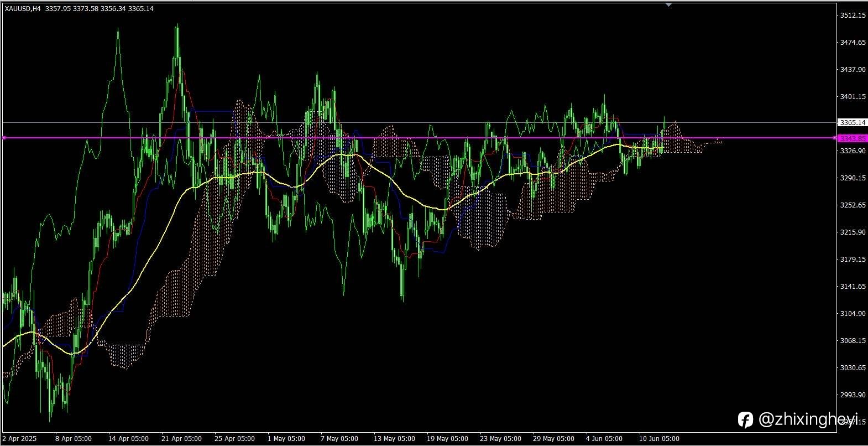This screenshot has height=446, width=868.
Task: Click the 7 May 05:00 date label
Action: pyautogui.click(x=339, y=439)
